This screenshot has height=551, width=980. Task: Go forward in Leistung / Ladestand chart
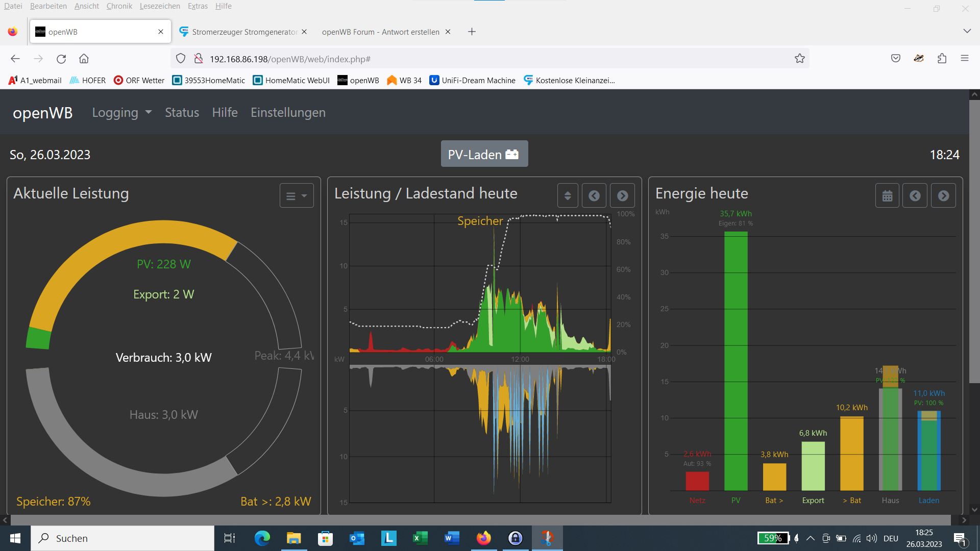coord(622,196)
